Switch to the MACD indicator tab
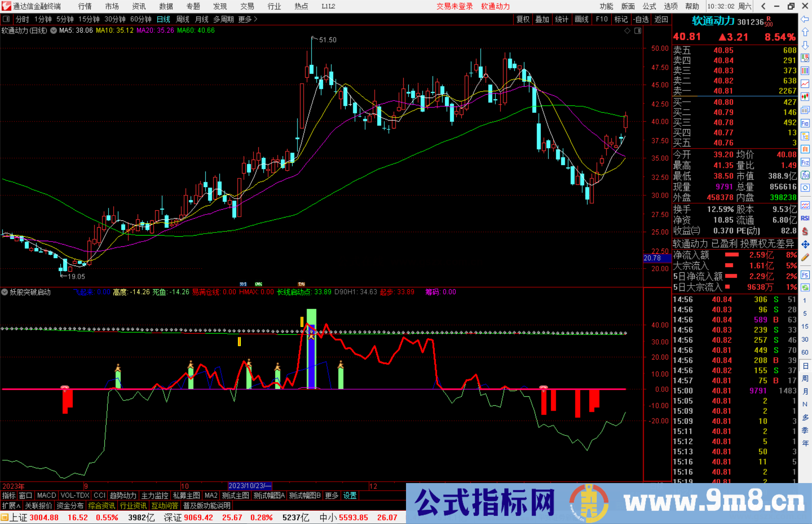 [46, 495]
